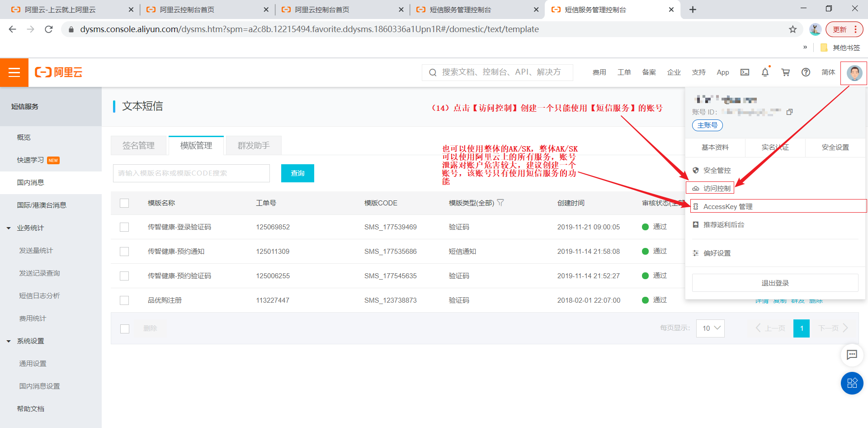Screen dimensions: 868x428
Task: Show hidden bookmarks chevron
Action: coord(805,47)
